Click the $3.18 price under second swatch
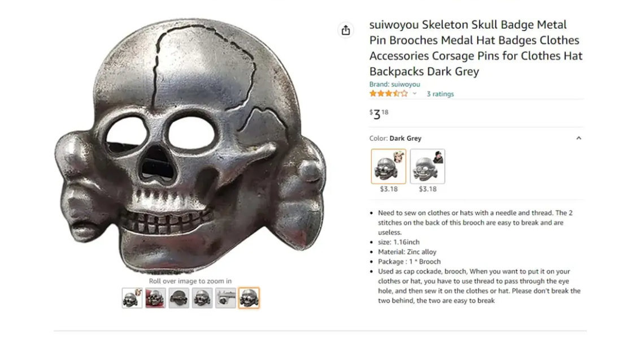This screenshot has height=340, width=644. [x=428, y=189]
